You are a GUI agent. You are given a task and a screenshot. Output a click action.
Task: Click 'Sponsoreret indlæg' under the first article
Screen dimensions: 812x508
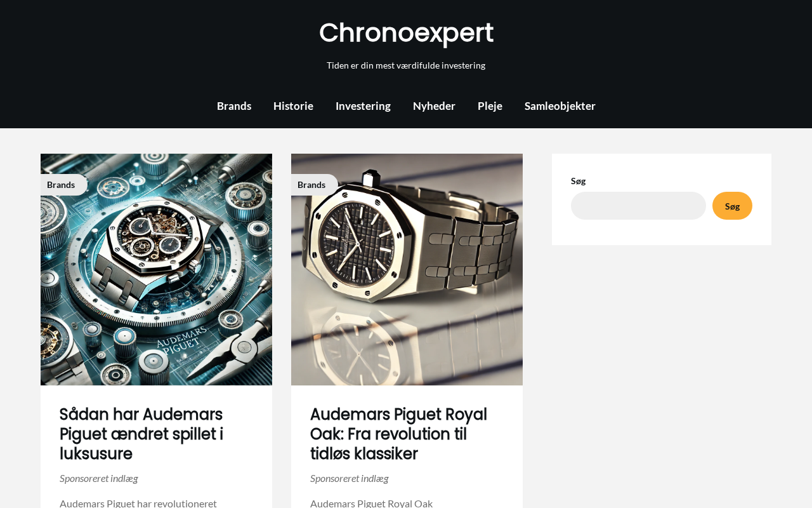click(99, 478)
